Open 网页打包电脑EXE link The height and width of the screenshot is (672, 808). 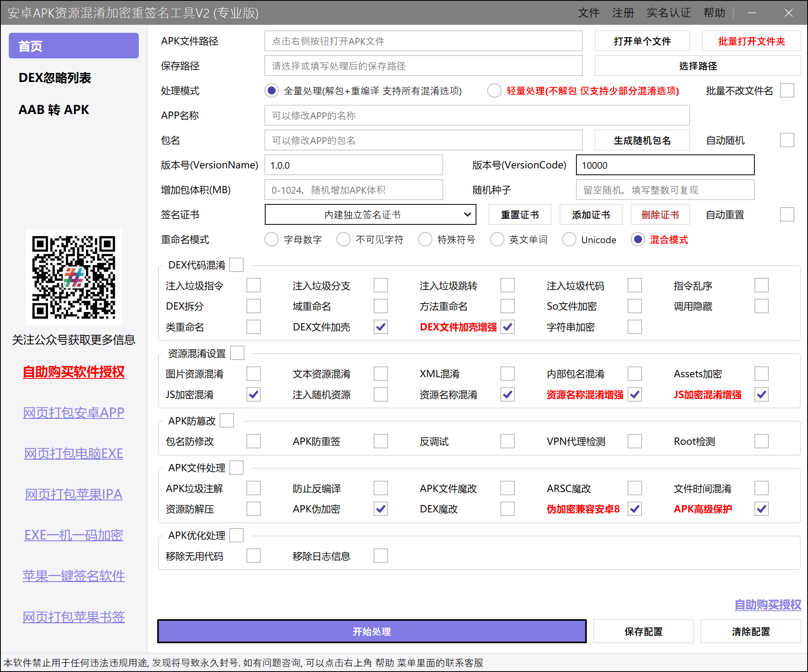coord(74,453)
